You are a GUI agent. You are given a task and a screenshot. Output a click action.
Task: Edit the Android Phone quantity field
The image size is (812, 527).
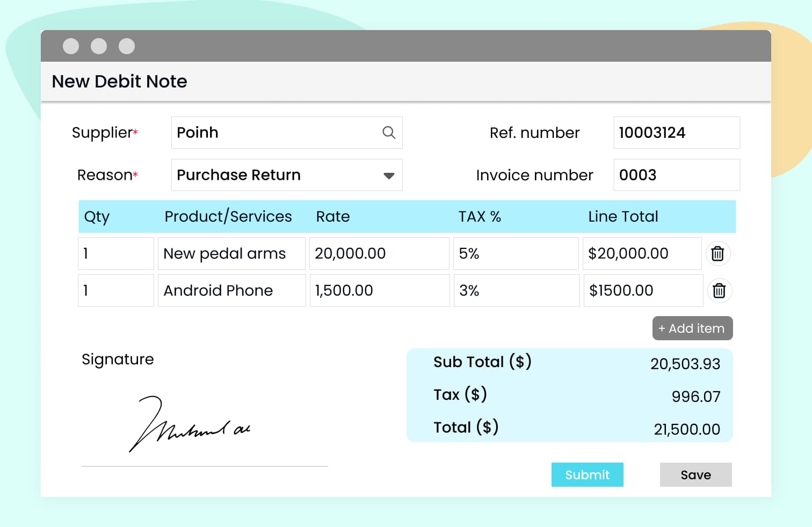116,290
